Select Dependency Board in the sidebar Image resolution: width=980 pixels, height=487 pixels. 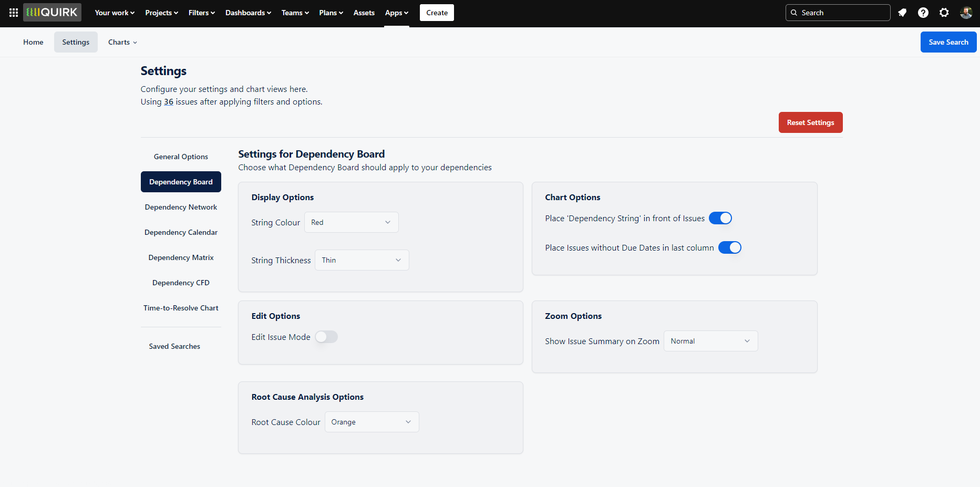click(181, 182)
